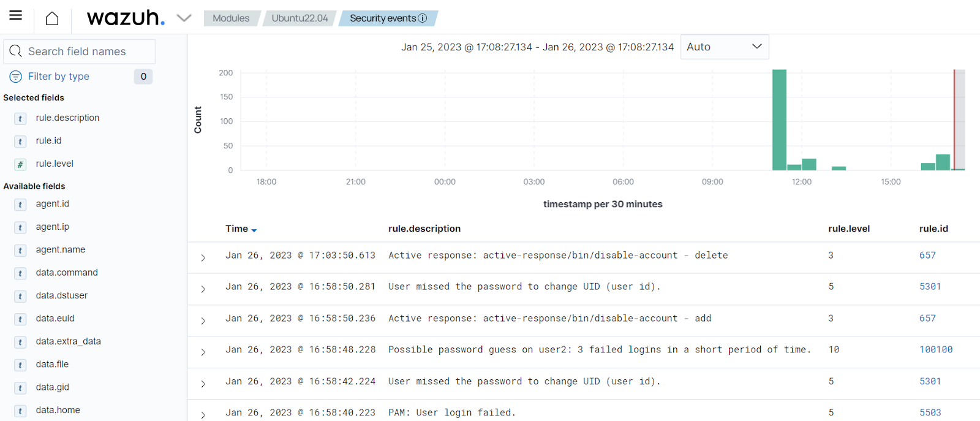Open rule 5301 link in 16:58:42.224 row
This screenshot has height=421, width=980.
(930, 382)
